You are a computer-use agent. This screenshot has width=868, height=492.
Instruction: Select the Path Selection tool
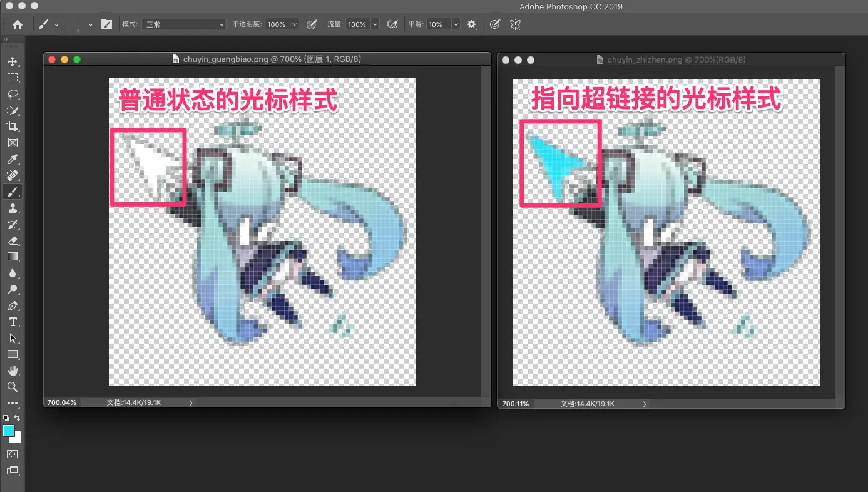coord(12,338)
